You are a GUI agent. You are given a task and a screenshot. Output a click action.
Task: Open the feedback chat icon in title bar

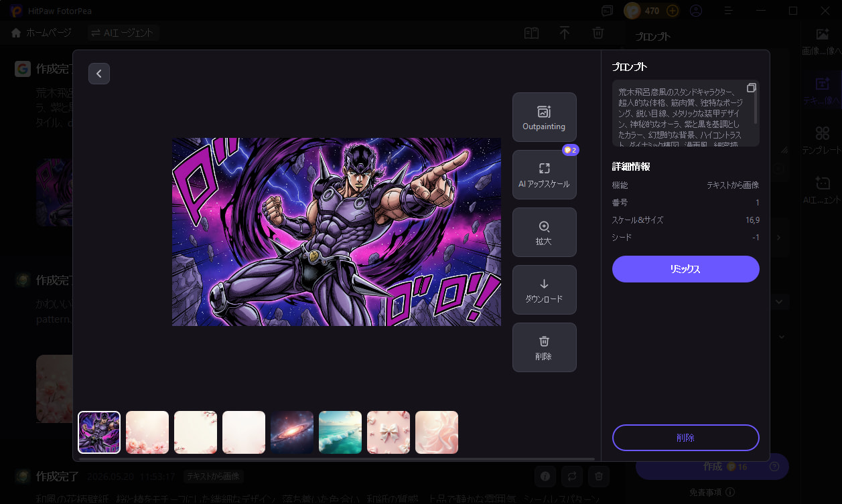(x=607, y=11)
